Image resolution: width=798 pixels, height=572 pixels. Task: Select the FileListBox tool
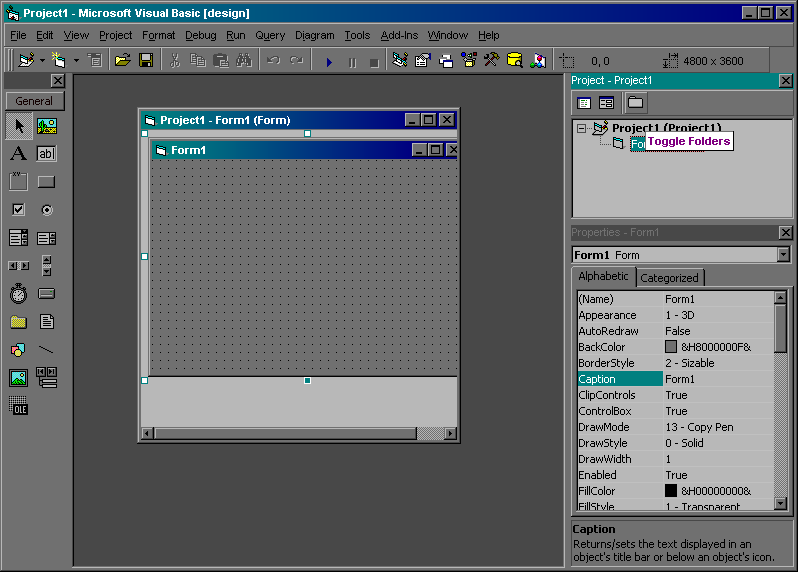pos(46,321)
